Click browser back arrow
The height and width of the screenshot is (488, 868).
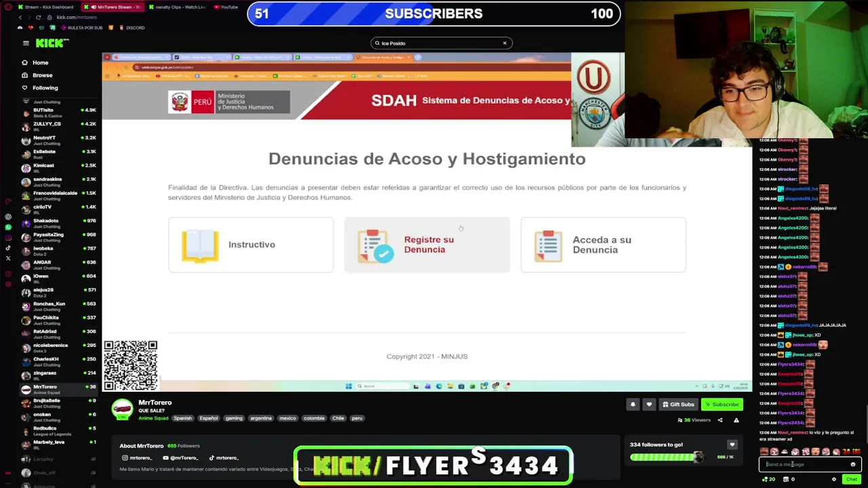pyautogui.click(x=20, y=17)
